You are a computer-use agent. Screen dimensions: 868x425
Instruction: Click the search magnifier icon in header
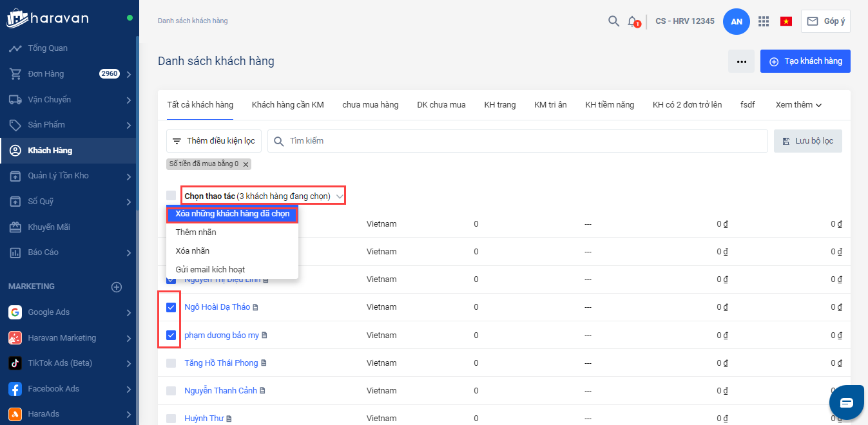click(613, 21)
